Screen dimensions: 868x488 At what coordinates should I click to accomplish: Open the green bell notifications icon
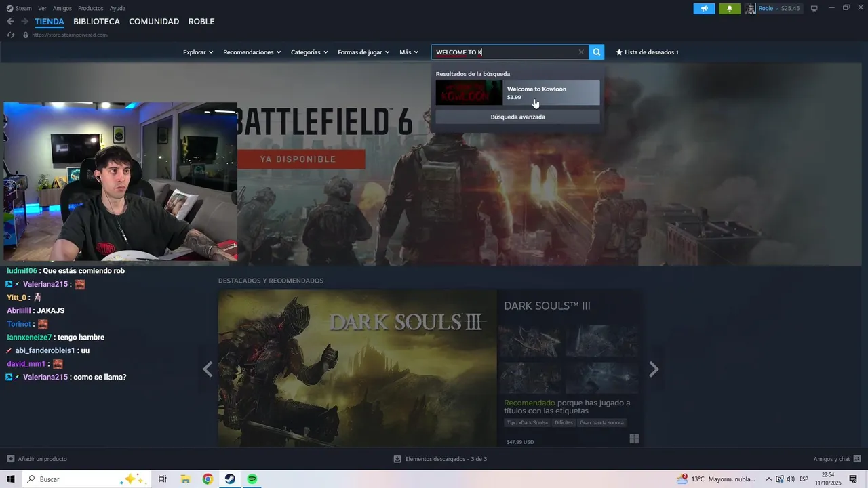(730, 8)
